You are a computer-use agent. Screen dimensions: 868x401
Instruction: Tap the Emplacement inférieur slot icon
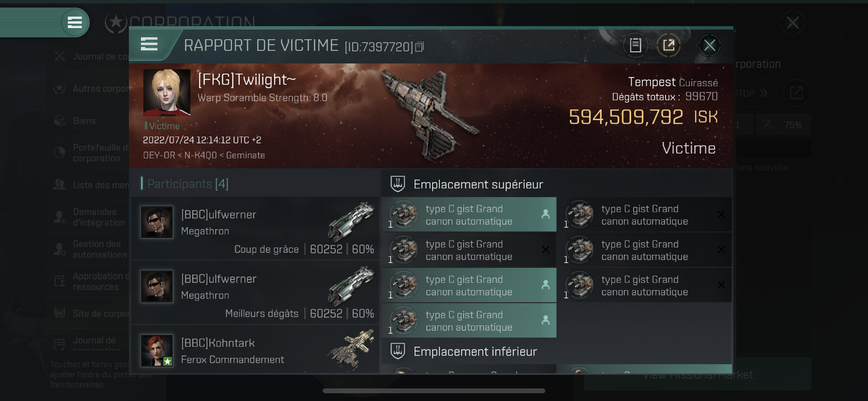point(398,351)
